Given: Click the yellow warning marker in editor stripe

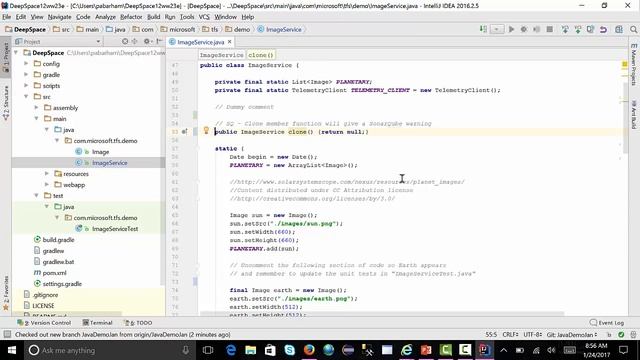Looking at the screenshot, I should [624, 64].
